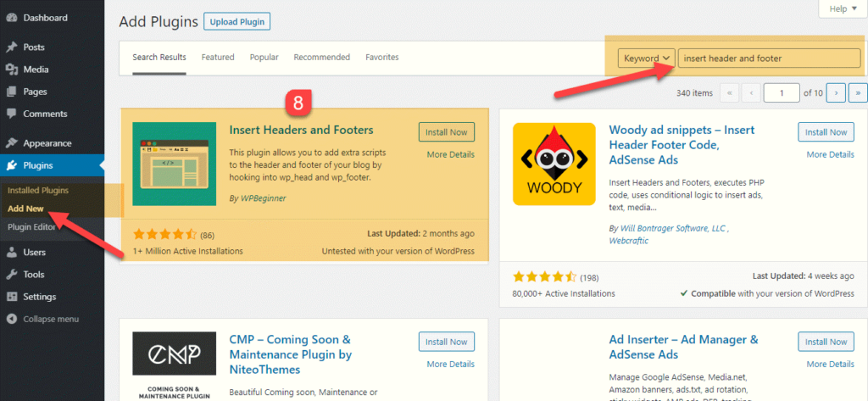Switch to the Search Results tab
This screenshot has width=868, height=401.
coord(159,57)
